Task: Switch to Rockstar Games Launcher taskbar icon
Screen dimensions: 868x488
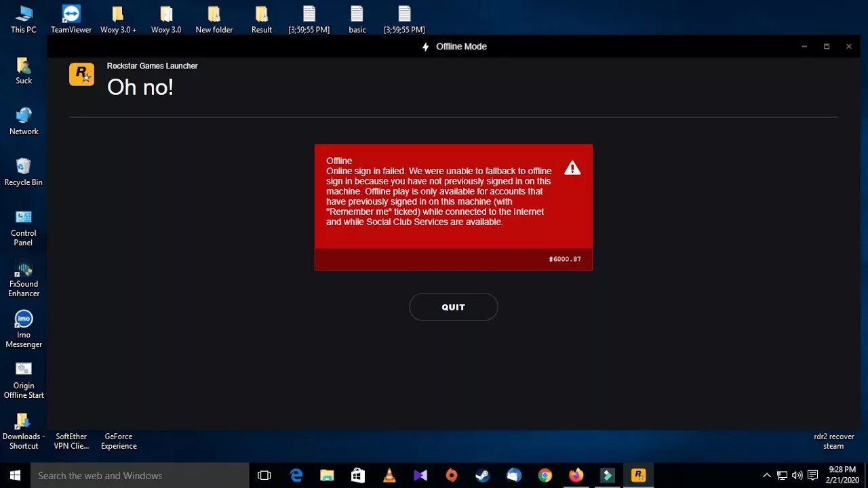Action: (638, 475)
